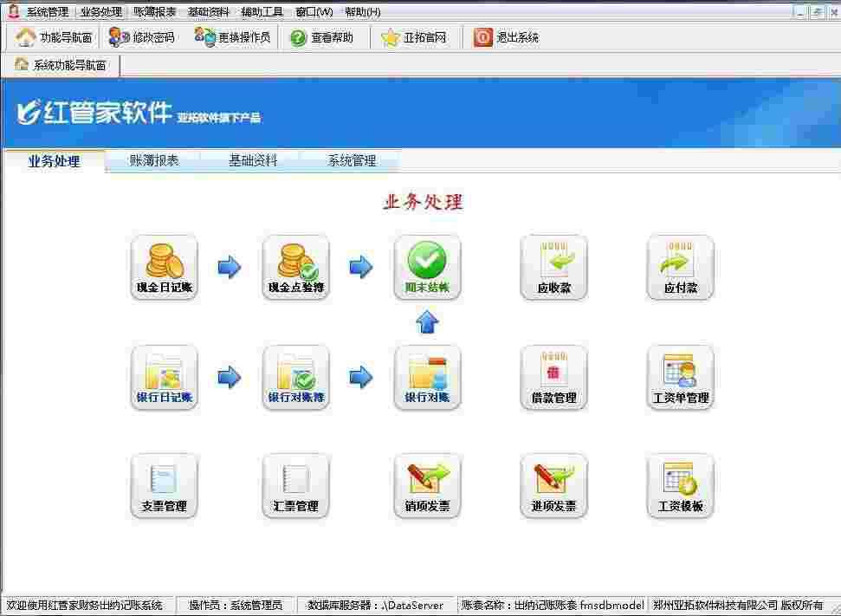Open the 应付款 payables module
This screenshot has height=616, width=841.
coord(681,267)
